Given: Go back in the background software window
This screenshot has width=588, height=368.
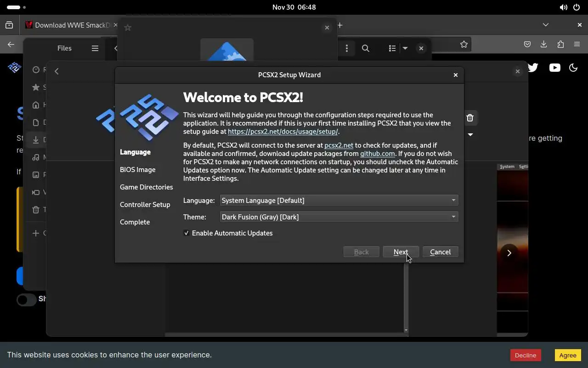Looking at the screenshot, I should [x=57, y=71].
